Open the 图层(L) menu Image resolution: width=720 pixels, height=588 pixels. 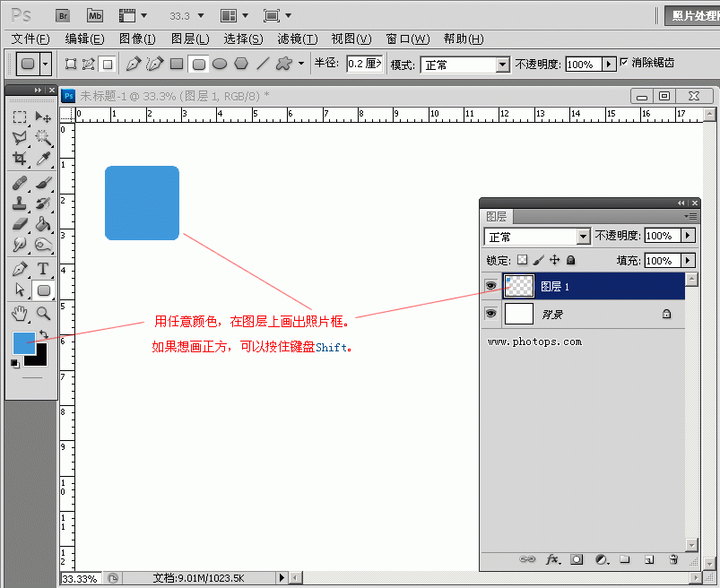point(190,39)
